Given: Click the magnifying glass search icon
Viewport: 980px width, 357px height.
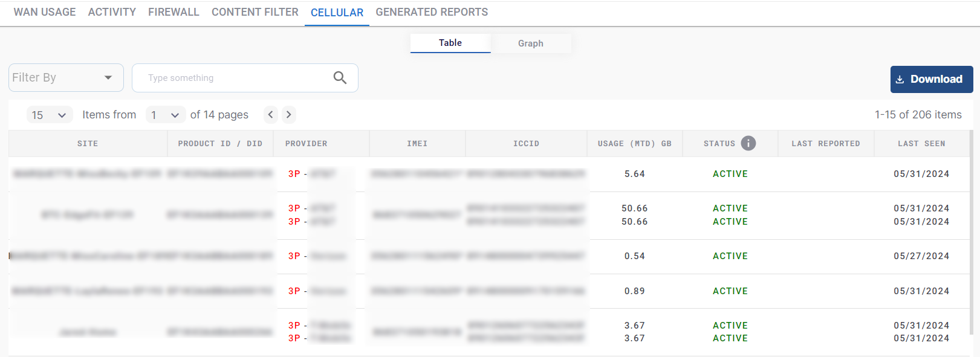Looking at the screenshot, I should 340,77.
